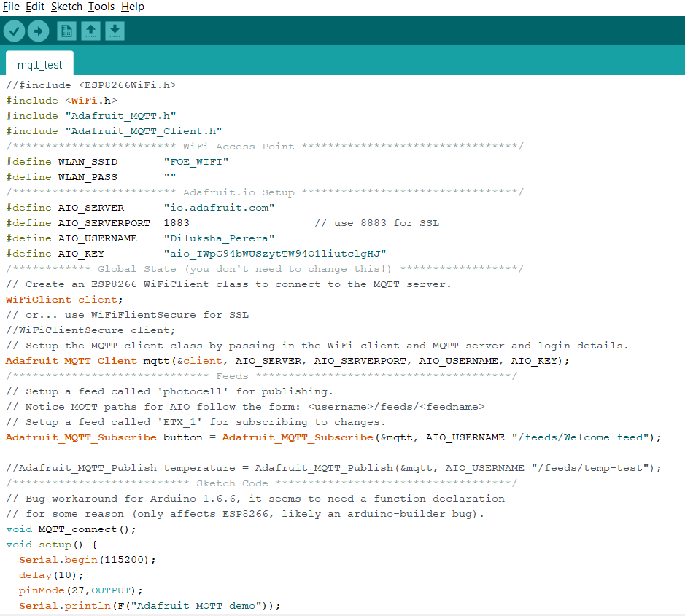Image resolution: width=685 pixels, height=616 pixels.
Task: Click the Verify checkmark button
Action: [x=14, y=31]
